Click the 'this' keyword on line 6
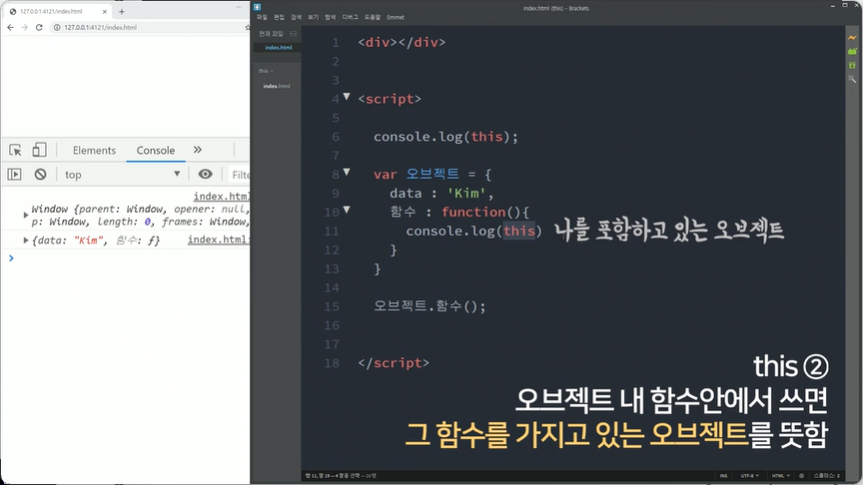 tap(487, 137)
